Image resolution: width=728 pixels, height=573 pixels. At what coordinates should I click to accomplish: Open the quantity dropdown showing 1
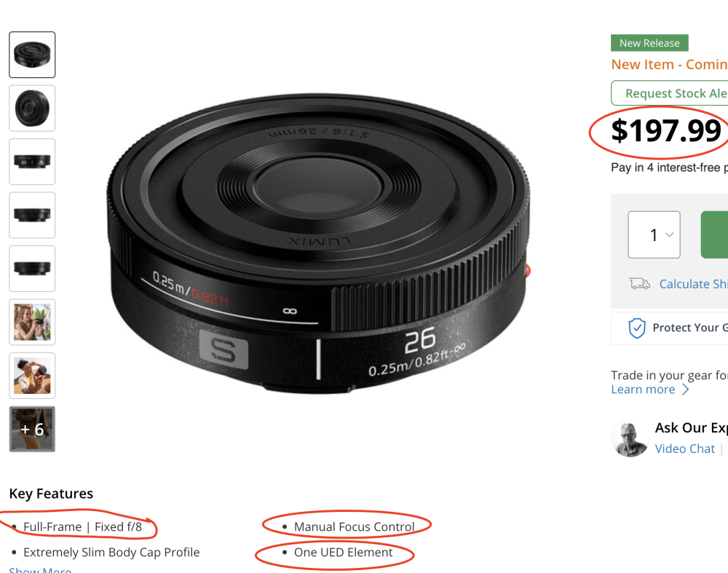654,234
